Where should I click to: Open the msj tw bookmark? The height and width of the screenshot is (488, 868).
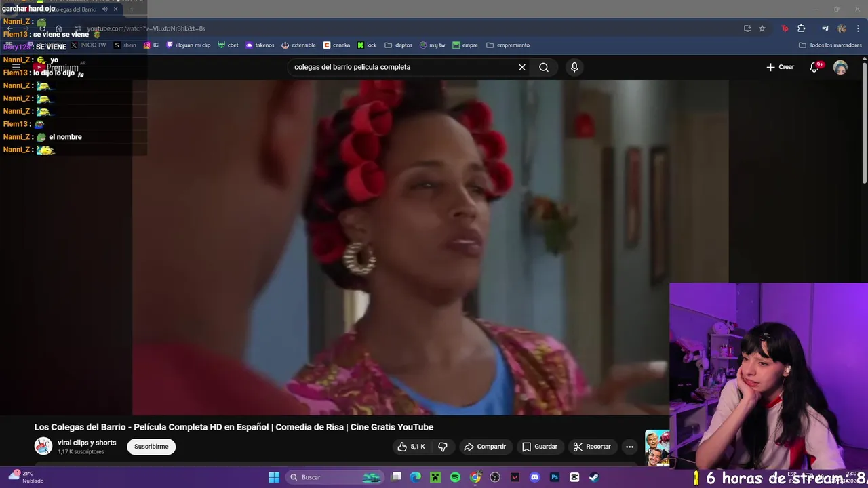click(x=433, y=45)
